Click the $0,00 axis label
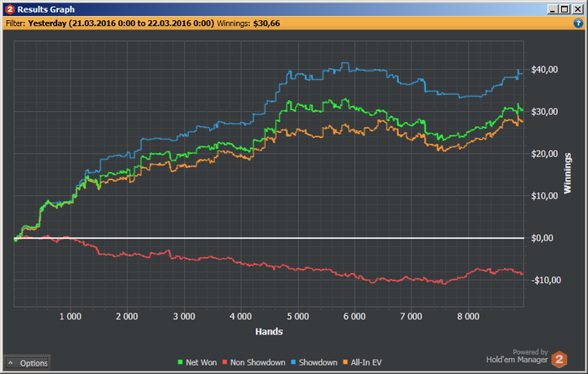This screenshot has height=374, width=588. pyautogui.click(x=542, y=238)
